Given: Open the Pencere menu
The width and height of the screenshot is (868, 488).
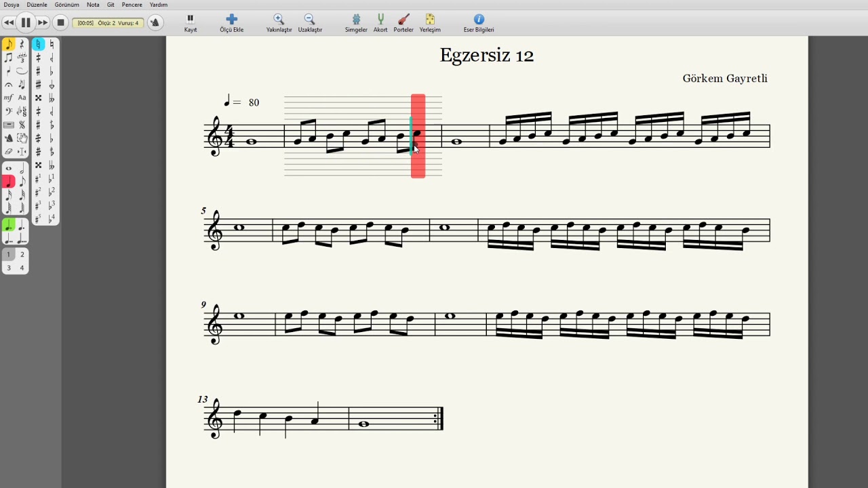Looking at the screenshot, I should (132, 5).
